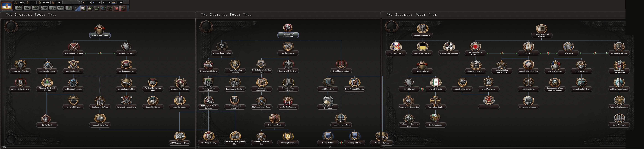Click the Catholic Universities label
The width and height of the screenshot is (644, 149).
click(x=581, y=89)
